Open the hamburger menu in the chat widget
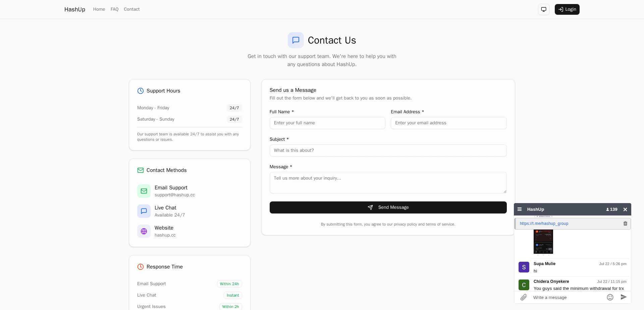 coord(520,209)
